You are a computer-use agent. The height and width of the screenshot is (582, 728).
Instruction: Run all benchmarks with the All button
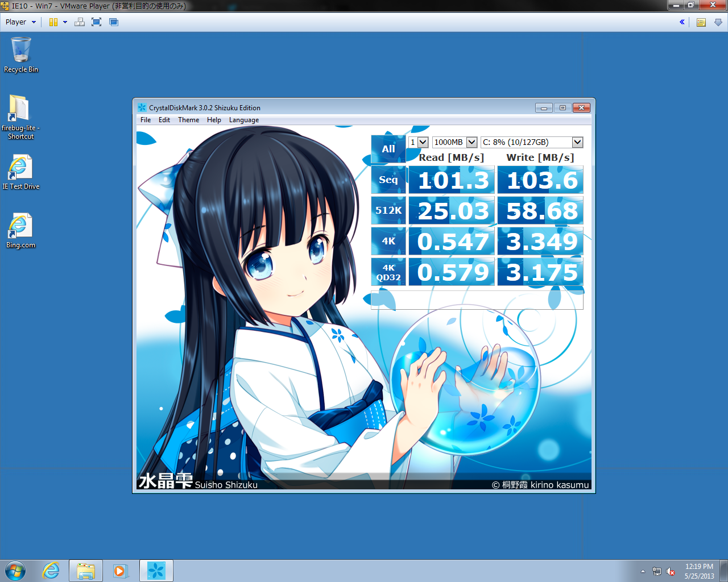(x=388, y=149)
